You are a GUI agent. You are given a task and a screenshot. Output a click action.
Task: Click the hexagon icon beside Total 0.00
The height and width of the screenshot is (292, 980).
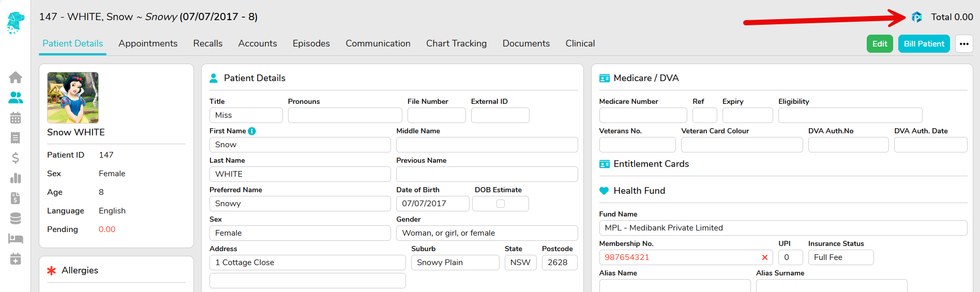coord(916,17)
